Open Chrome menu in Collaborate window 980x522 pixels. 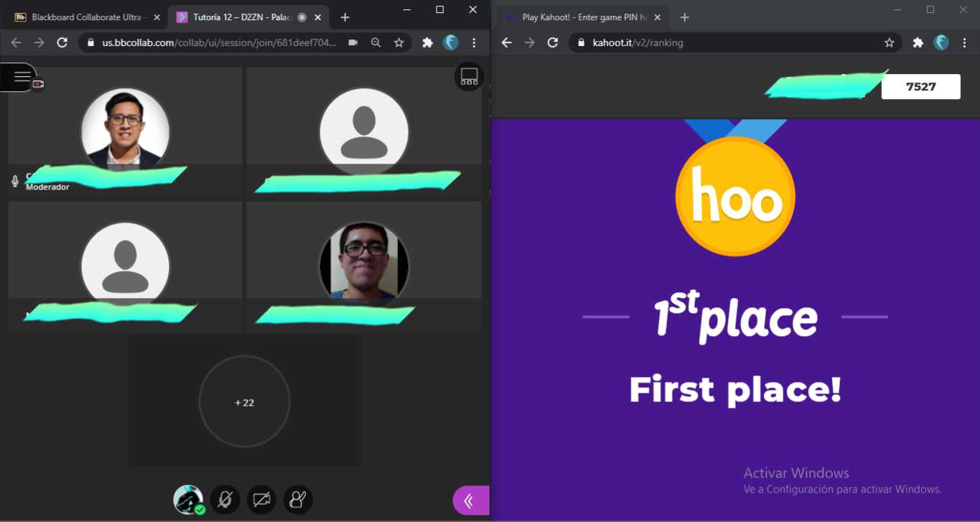[x=474, y=42]
